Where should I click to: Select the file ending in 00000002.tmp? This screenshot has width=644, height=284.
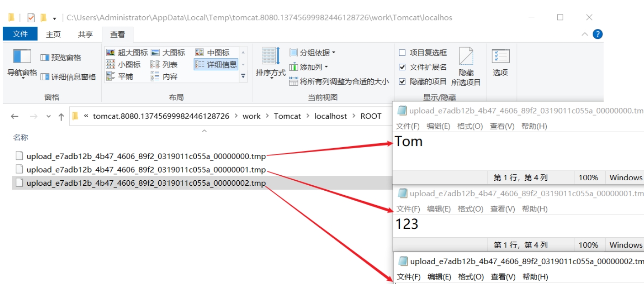146,183
